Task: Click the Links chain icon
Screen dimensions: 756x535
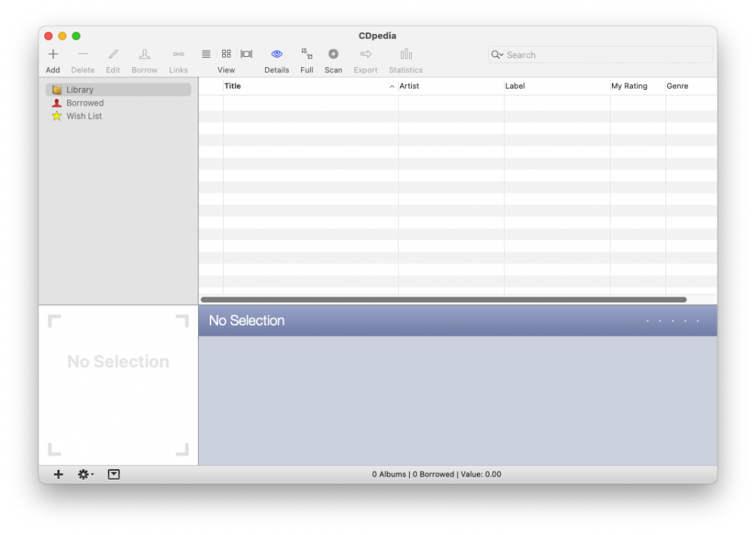Action: [179, 54]
